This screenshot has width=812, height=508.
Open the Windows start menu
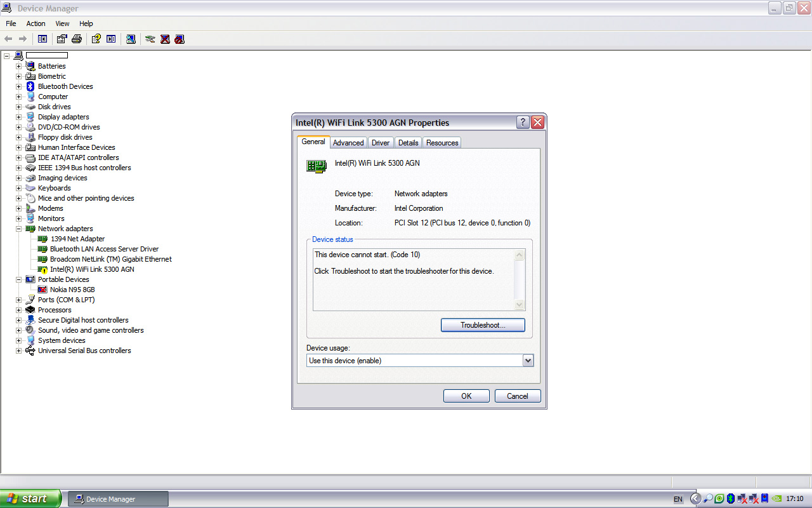click(x=30, y=499)
